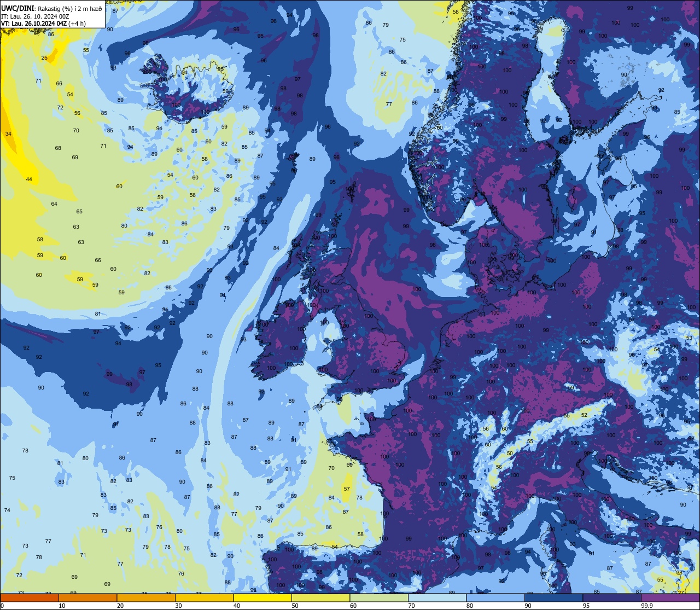
Task: Select the '44' humidity value on the map
Action: (29, 179)
